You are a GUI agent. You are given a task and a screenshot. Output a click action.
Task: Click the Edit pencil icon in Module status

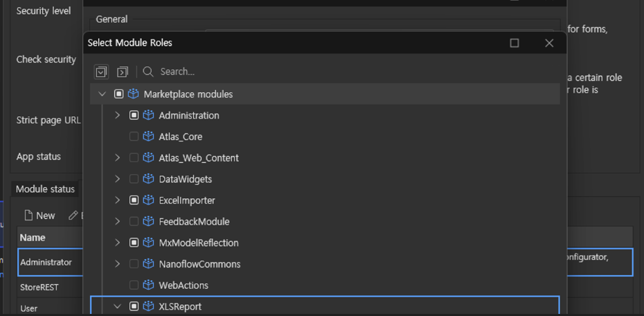tap(73, 216)
